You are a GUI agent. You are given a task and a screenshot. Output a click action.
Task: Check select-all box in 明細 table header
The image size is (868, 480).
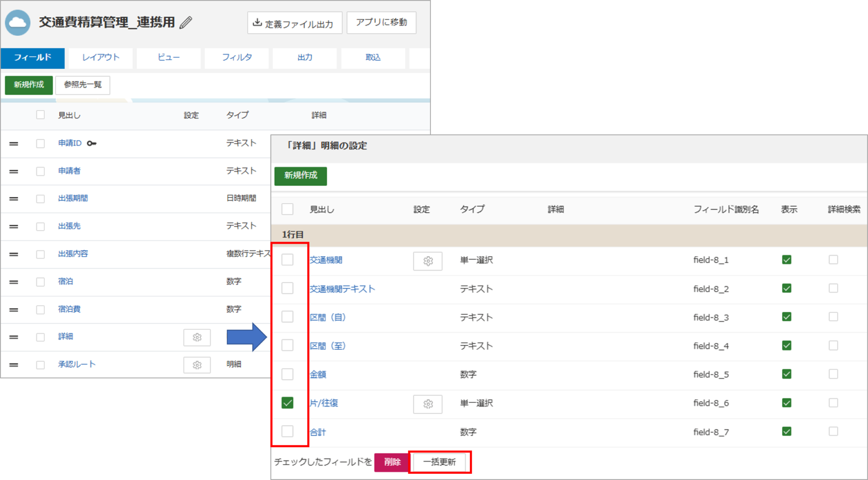[287, 209]
